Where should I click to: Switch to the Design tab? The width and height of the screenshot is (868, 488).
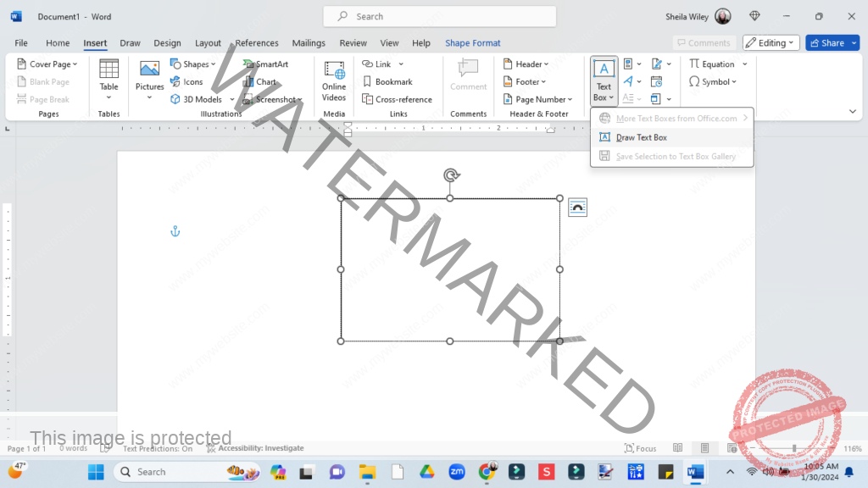coord(167,42)
